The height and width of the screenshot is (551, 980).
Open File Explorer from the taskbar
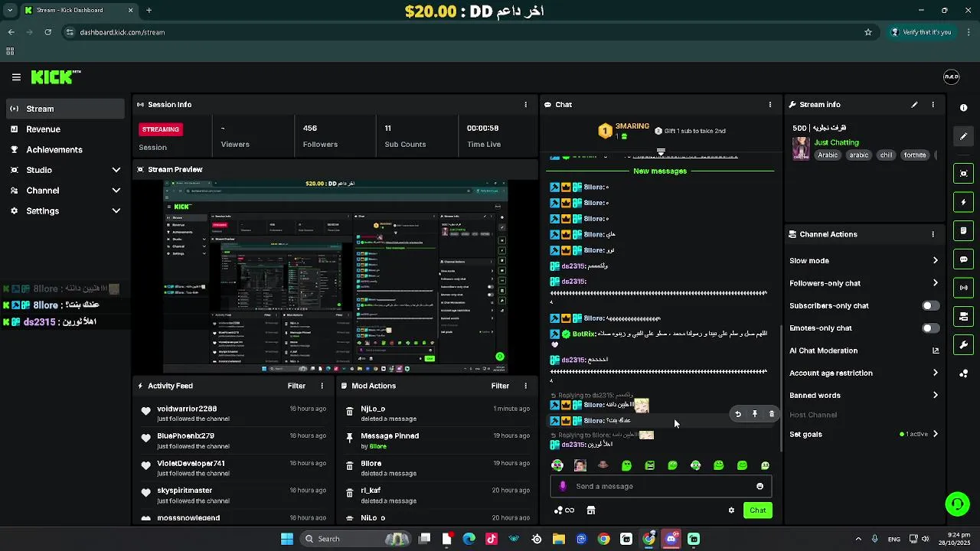[559, 539]
